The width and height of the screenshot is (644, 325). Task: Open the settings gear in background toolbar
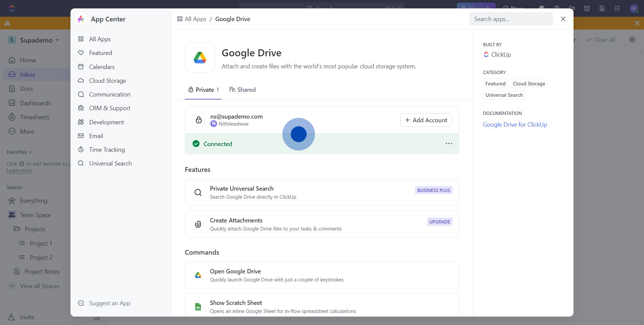coord(632,40)
